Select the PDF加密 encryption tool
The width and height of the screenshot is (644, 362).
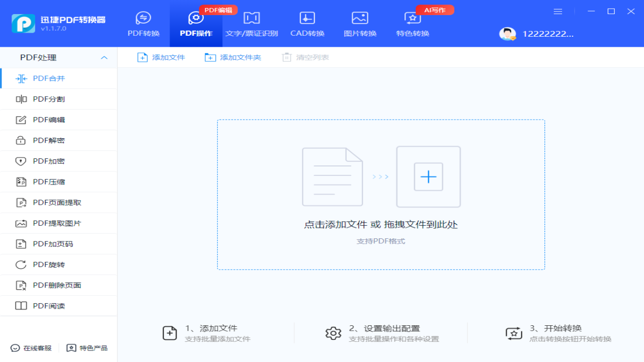click(49, 161)
